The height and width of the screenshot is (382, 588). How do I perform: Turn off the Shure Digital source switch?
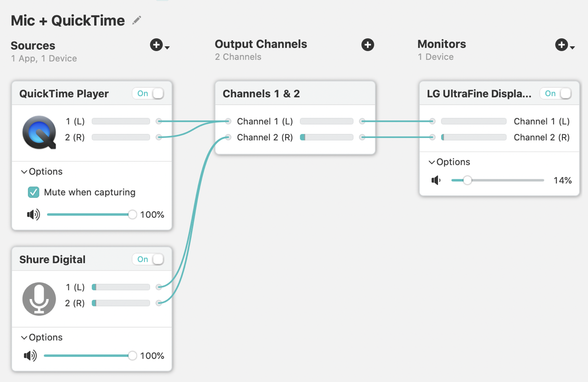[148, 259]
